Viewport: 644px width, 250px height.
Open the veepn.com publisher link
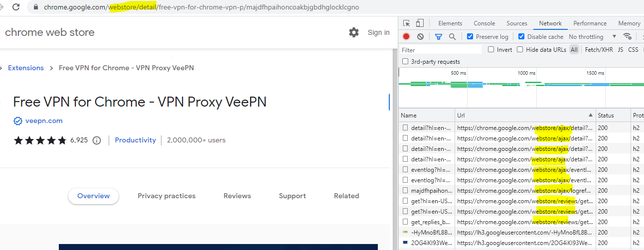[44, 121]
